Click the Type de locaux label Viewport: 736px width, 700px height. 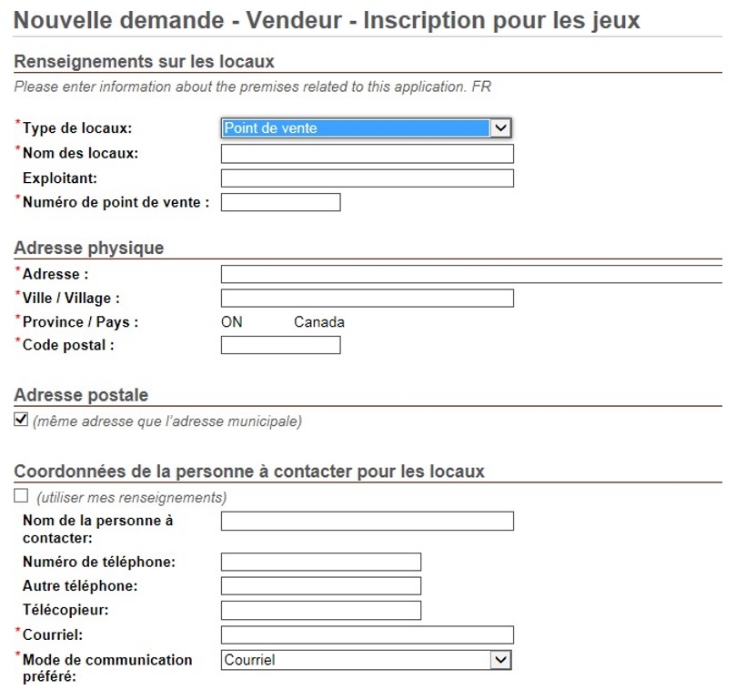tap(77, 127)
